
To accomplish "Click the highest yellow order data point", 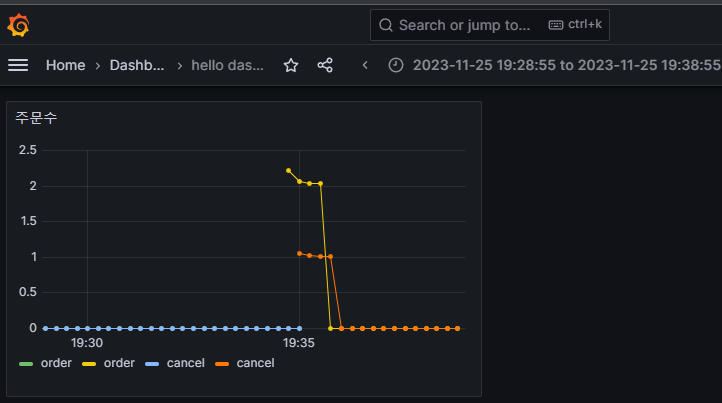I will coord(289,170).
